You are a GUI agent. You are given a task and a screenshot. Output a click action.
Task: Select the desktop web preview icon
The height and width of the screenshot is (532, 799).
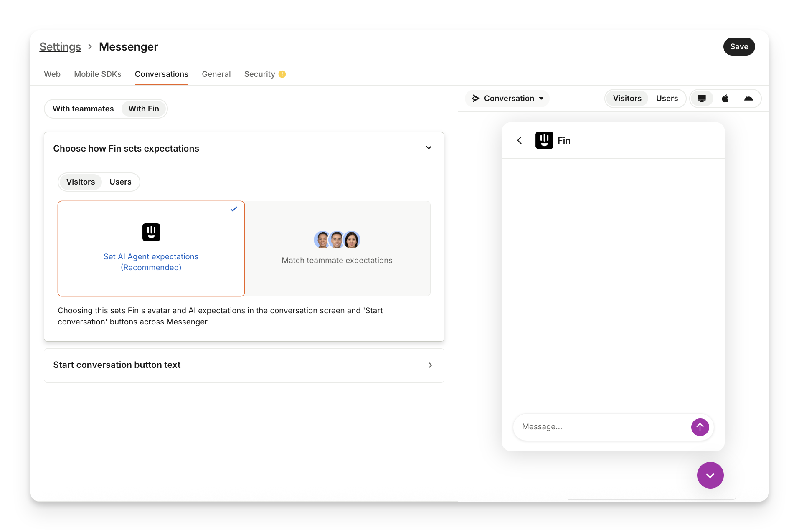point(702,99)
